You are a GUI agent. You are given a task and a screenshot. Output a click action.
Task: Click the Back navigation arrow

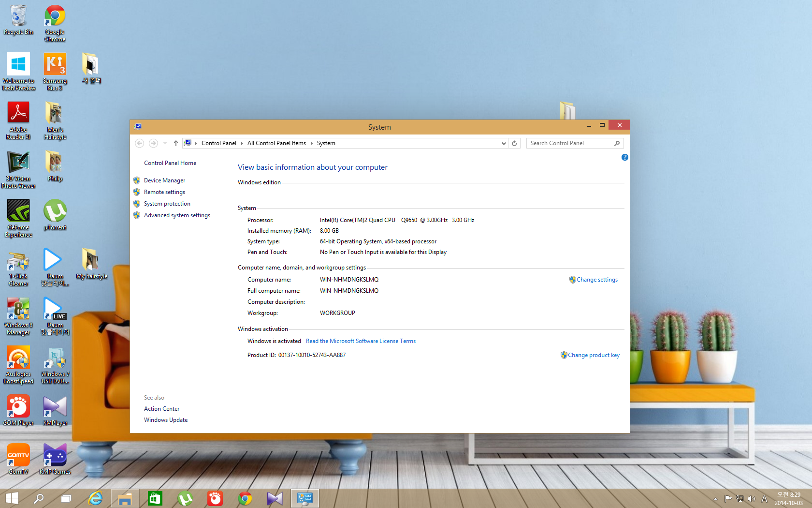pos(139,143)
